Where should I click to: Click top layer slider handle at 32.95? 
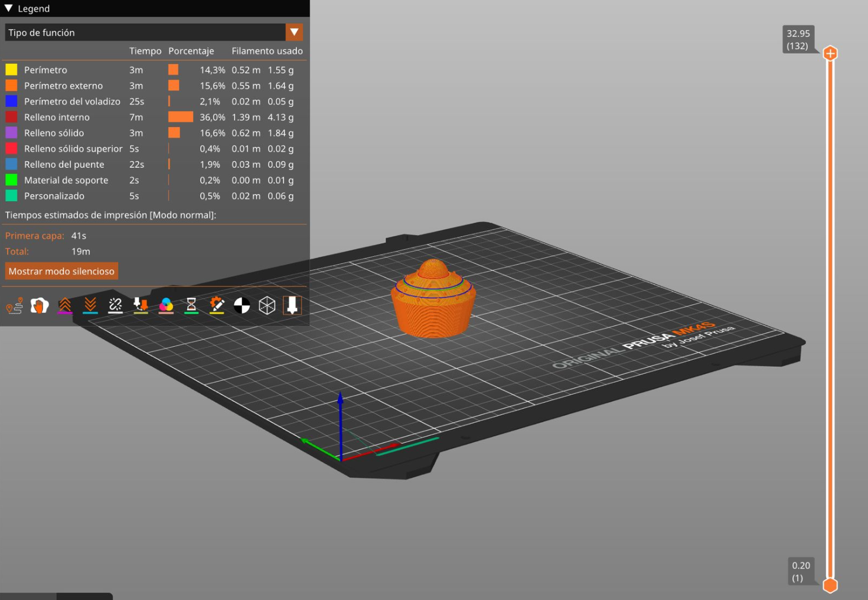coord(830,53)
